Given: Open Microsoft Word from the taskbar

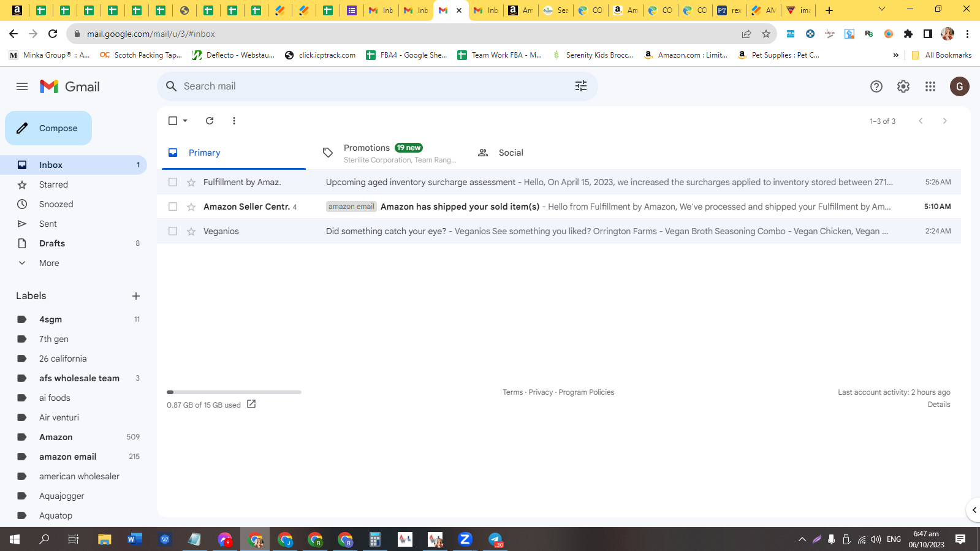Looking at the screenshot, I should [x=135, y=539].
